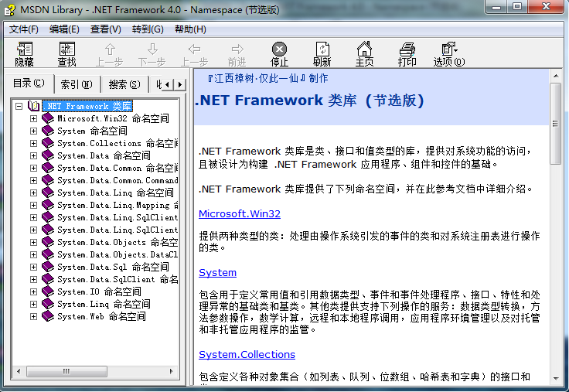This screenshot has width=569, height=392.
Task: Click the MSDN Library title bar app icon
Action: tap(10, 9)
